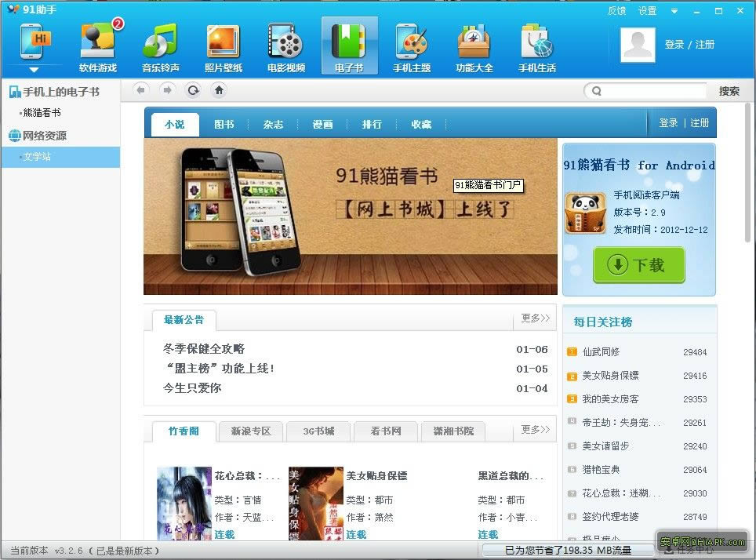This screenshot has height=560, width=756.
Task: Open the 手机生活 section
Action: [x=537, y=47]
